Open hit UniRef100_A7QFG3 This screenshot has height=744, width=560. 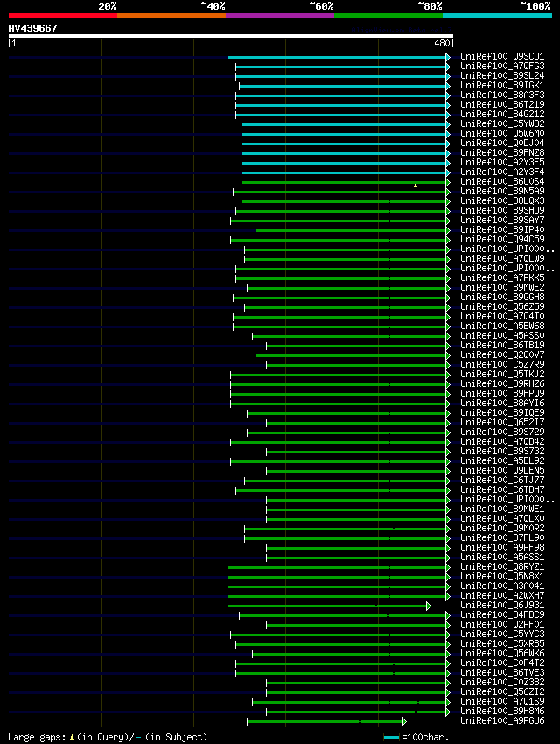tap(502, 66)
